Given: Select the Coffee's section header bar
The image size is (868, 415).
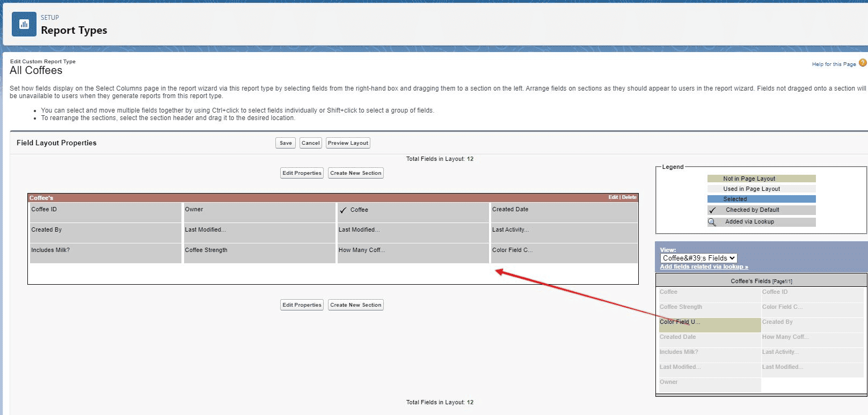Looking at the screenshot, I should (333, 198).
